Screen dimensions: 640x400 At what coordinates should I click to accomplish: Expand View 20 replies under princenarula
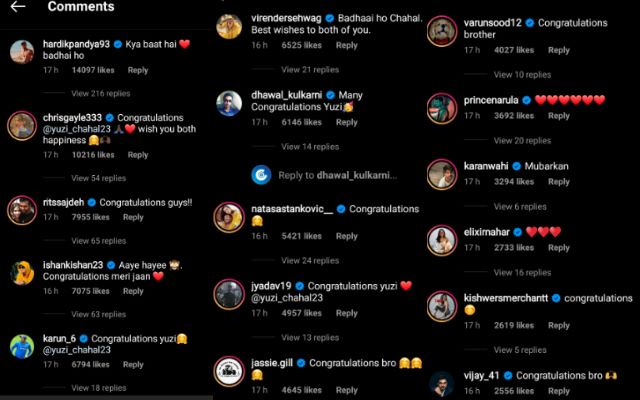522,141
